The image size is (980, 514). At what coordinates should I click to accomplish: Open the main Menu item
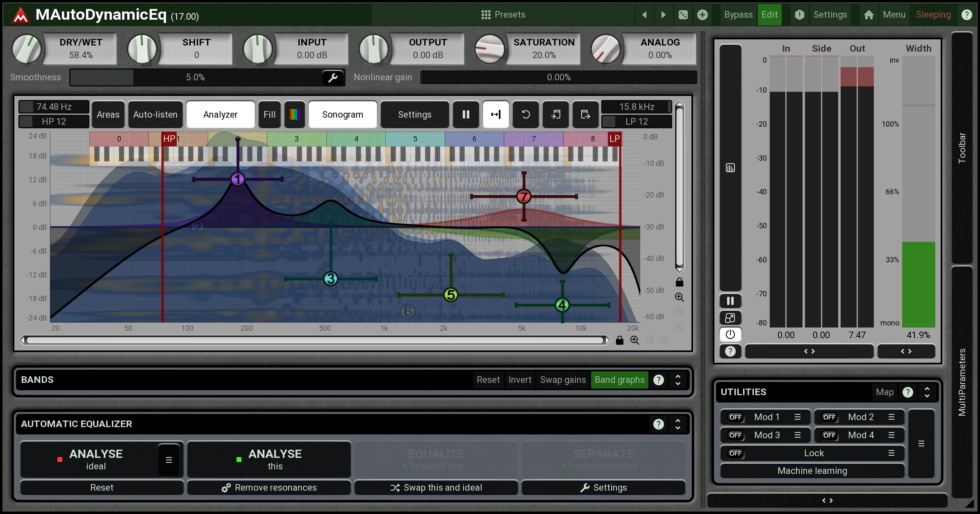click(x=894, y=15)
